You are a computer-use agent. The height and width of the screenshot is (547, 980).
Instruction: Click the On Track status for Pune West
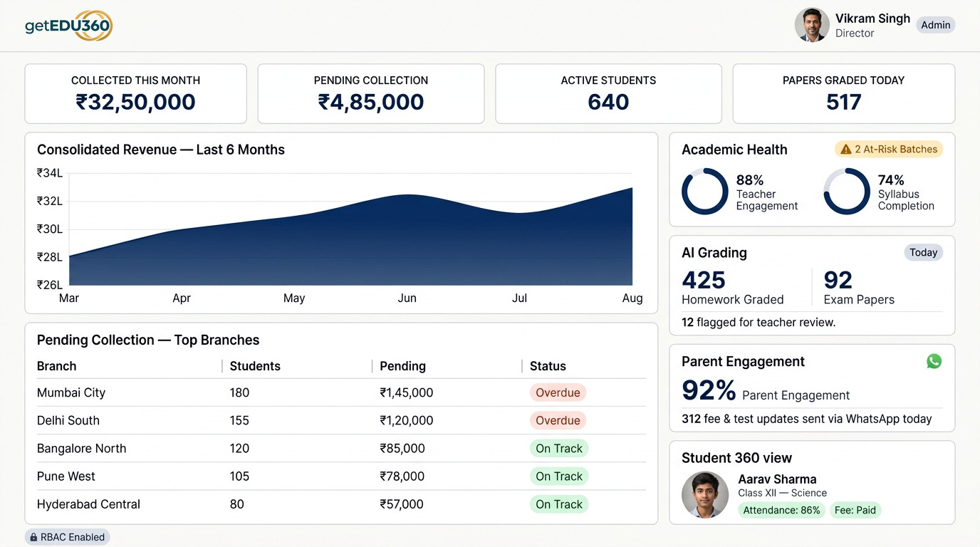point(559,476)
